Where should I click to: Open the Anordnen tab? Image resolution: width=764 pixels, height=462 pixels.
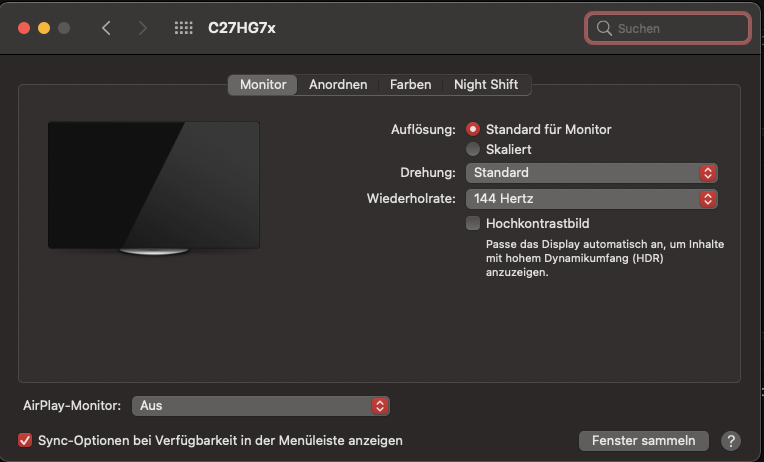point(338,85)
